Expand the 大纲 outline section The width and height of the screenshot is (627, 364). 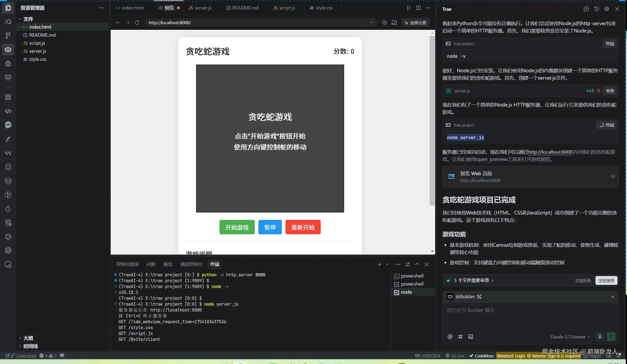28,338
